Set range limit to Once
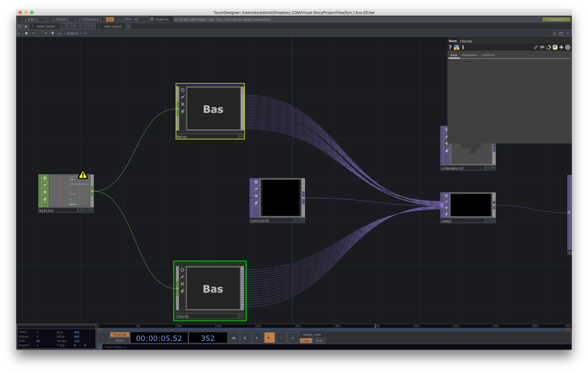Screen dimensions: 588x373 319,341
